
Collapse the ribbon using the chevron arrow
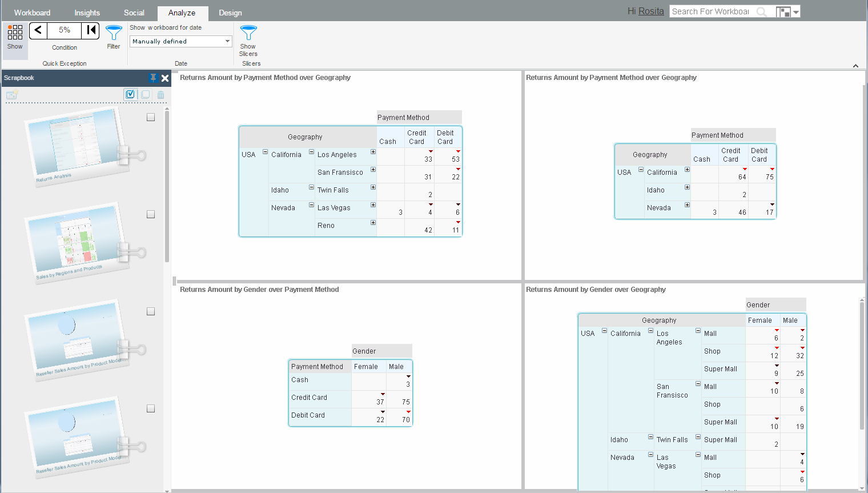click(855, 66)
